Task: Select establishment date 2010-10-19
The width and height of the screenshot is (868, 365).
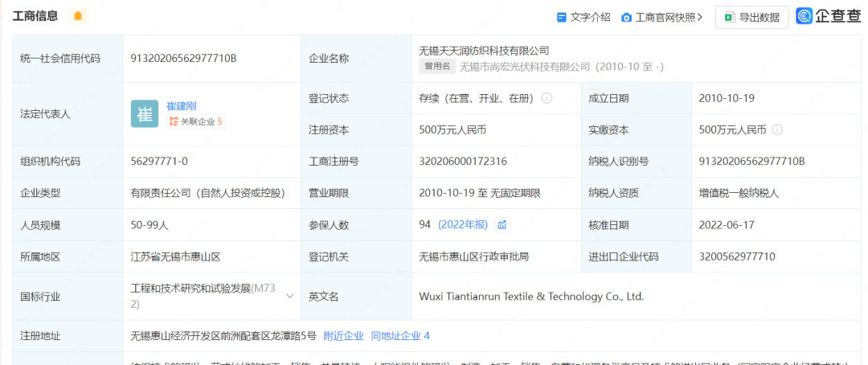Action: click(x=727, y=99)
